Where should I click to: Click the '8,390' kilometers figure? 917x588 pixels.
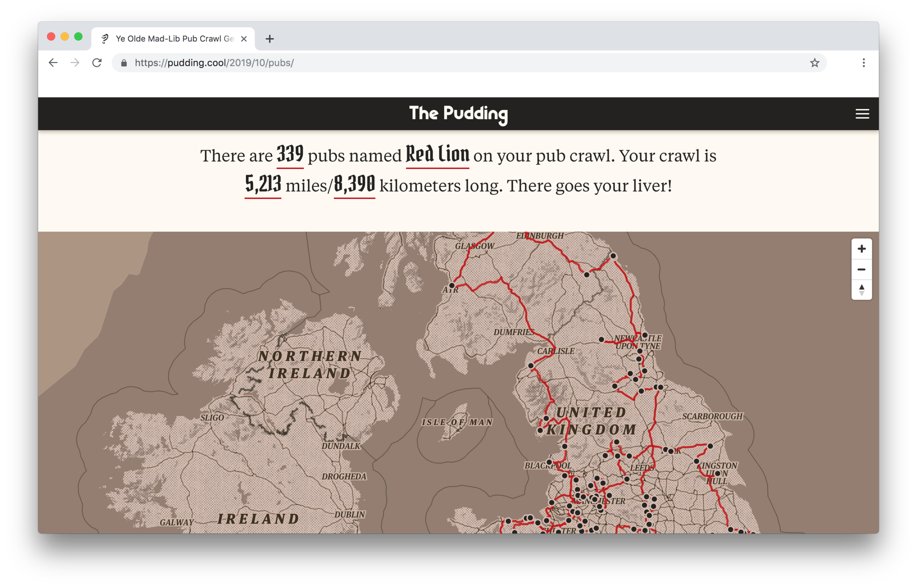[354, 185]
